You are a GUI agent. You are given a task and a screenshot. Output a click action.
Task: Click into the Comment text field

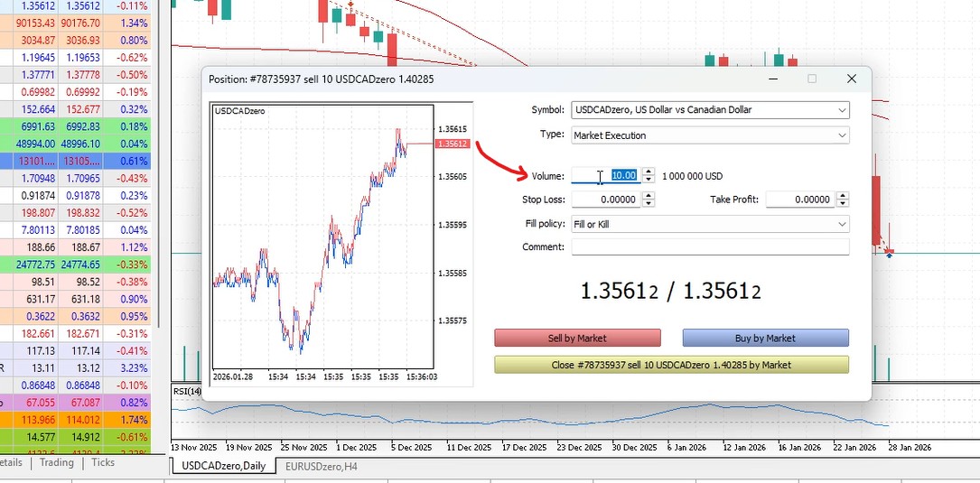(710, 246)
